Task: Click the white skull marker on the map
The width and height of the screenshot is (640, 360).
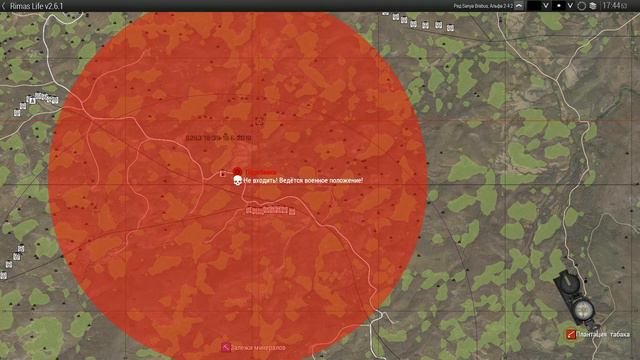Action: pyautogui.click(x=237, y=180)
